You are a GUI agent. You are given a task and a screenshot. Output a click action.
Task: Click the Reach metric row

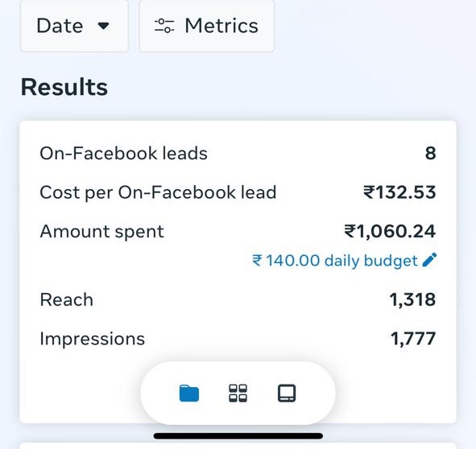238,300
